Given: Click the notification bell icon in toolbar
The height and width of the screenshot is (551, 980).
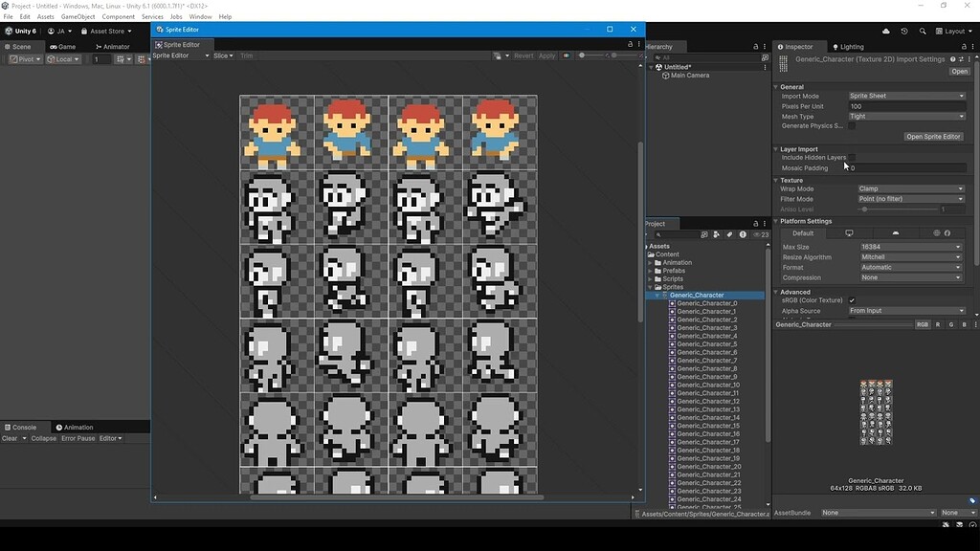Looking at the screenshot, I should 904,32.
